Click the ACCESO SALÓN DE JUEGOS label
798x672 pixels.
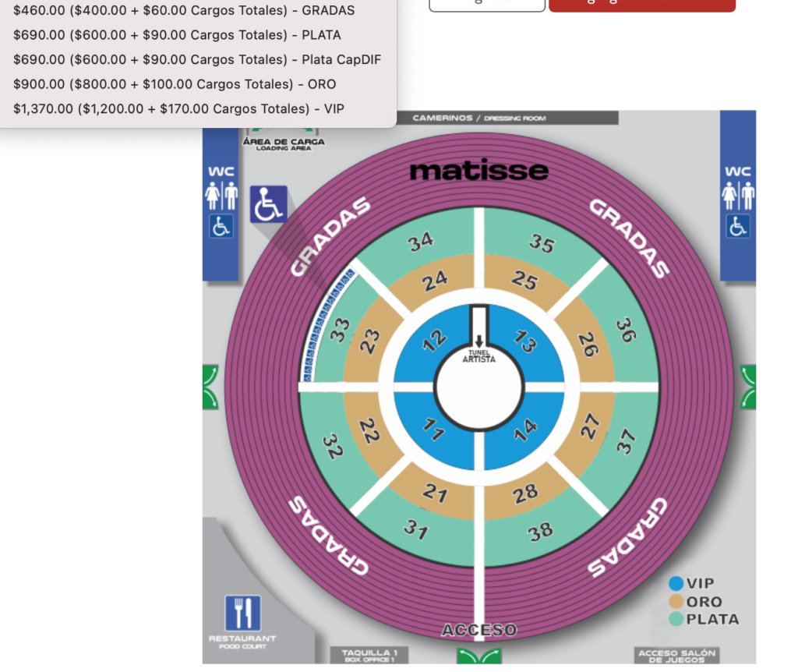pos(677,656)
